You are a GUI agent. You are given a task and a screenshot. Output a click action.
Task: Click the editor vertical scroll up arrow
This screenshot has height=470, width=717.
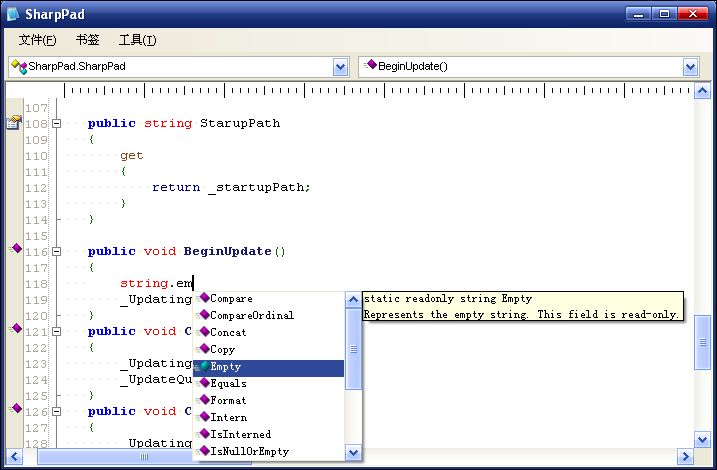click(x=702, y=91)
